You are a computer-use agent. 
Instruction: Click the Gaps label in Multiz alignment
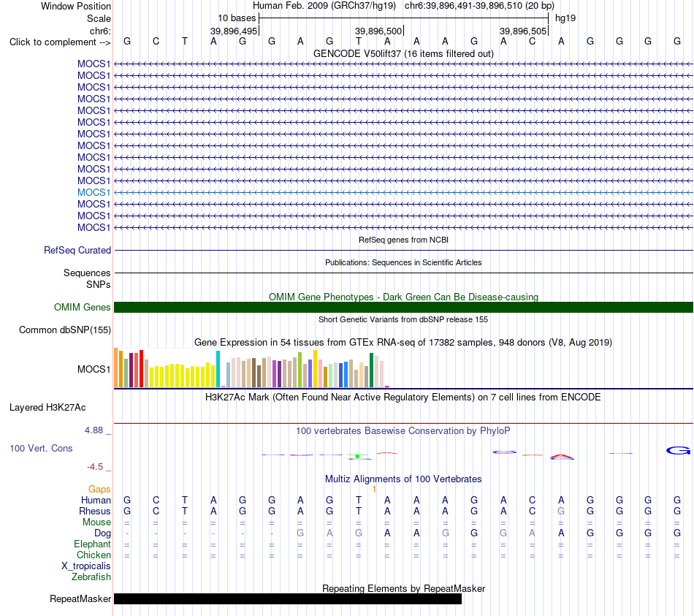click(99, 489)
